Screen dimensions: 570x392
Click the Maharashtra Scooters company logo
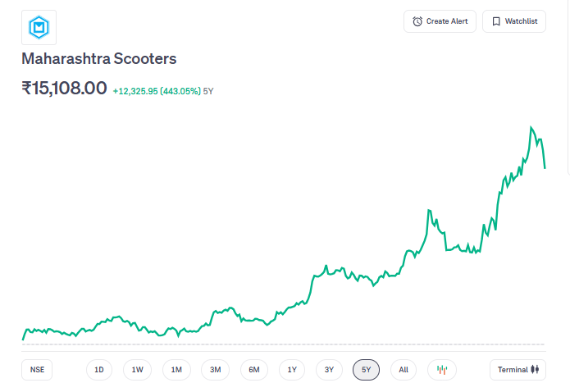tap(39, 28)
